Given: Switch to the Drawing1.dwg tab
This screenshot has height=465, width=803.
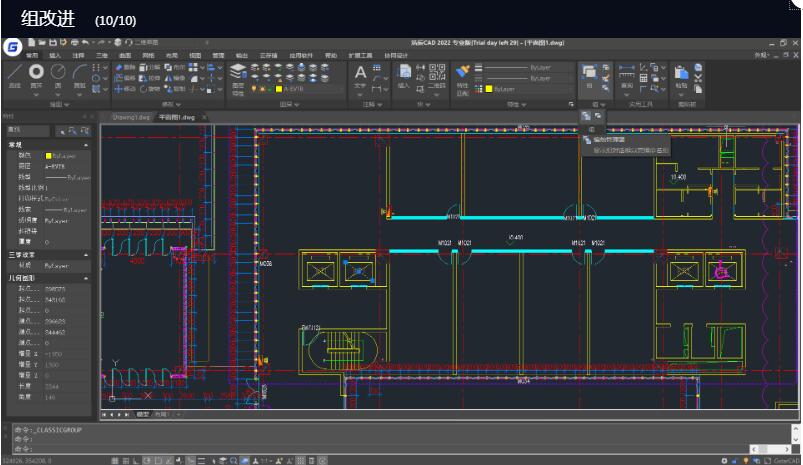Looking at the screenshot, I should click(130, 117).
